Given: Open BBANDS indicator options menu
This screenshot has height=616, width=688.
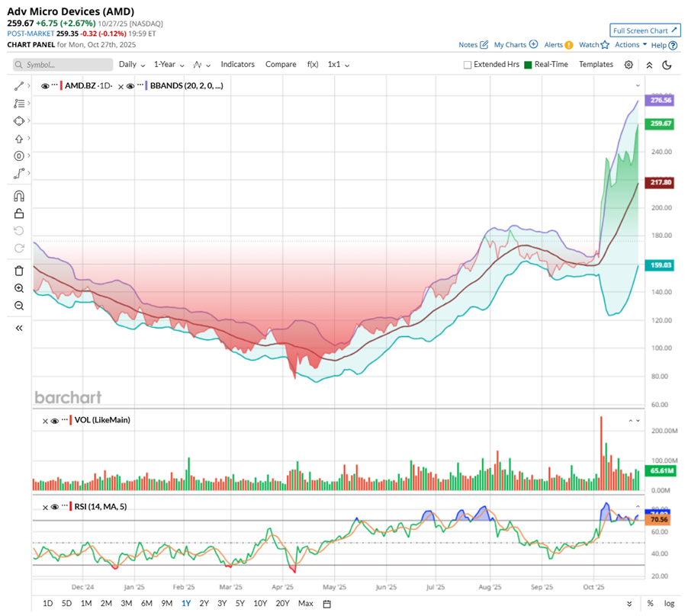Looking at the screenshot, I should [x=140, y=85].
